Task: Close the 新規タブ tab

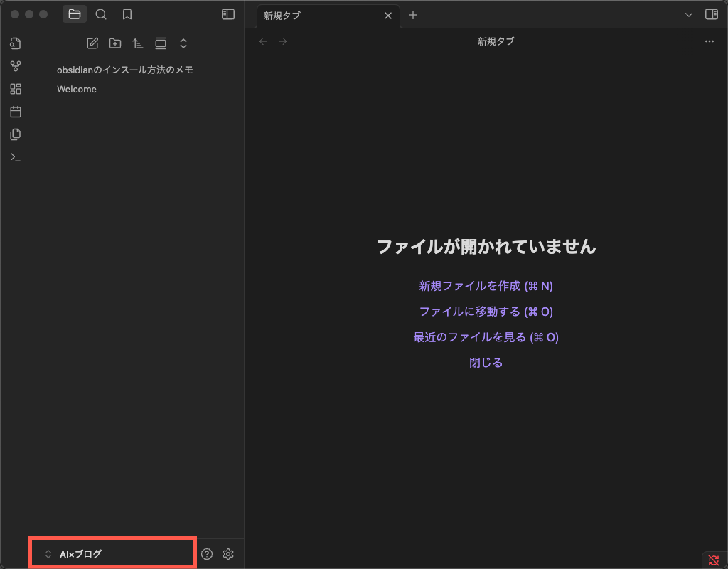Action: tap(388, 16)
